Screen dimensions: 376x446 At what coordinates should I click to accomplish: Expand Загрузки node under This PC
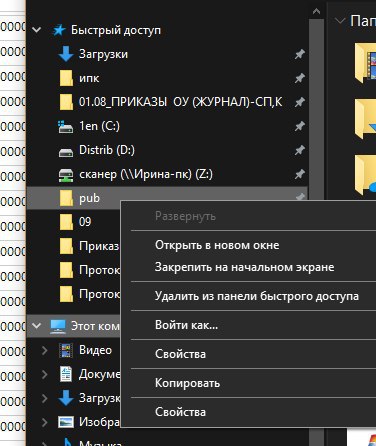[x=44, y=398]
